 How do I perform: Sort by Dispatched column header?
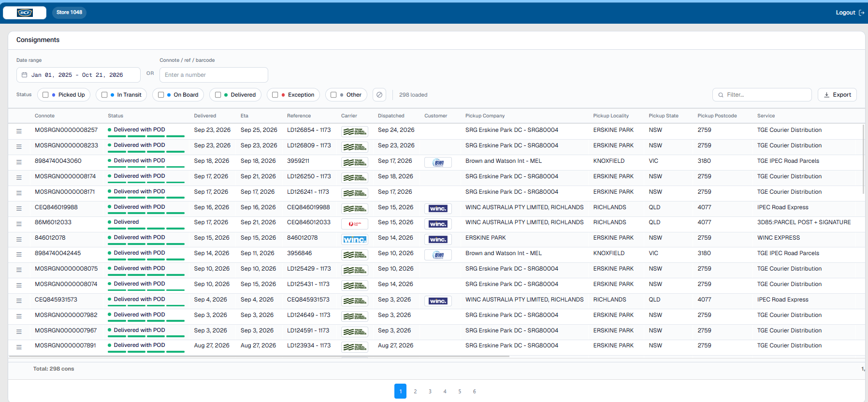pyautogui.click(x=391, y=116)
